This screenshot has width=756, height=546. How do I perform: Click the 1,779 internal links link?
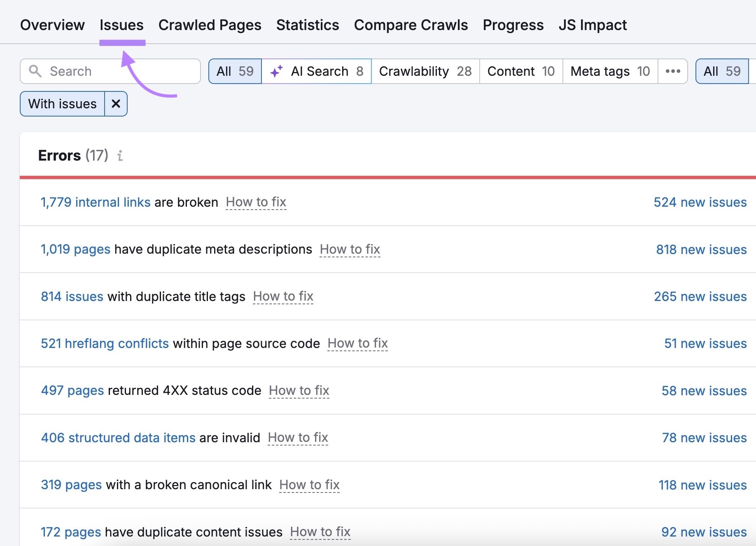pyautogui.click(x=95, y=202)
